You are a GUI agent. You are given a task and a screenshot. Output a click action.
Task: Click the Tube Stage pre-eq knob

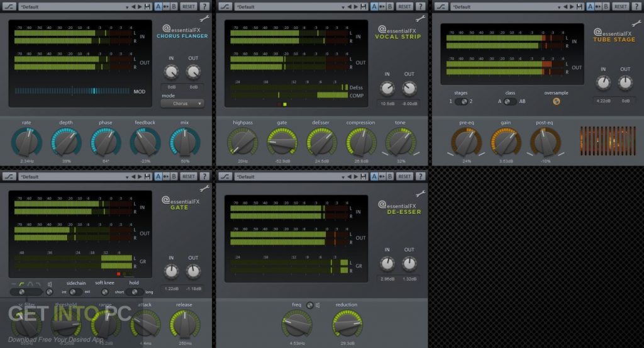pos(466,142)
